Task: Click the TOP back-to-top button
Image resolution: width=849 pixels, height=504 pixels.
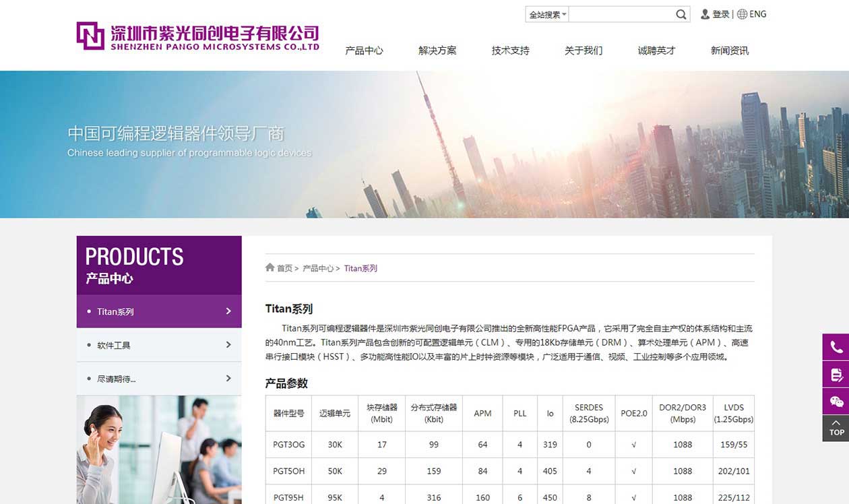Action: pos(836,429)
